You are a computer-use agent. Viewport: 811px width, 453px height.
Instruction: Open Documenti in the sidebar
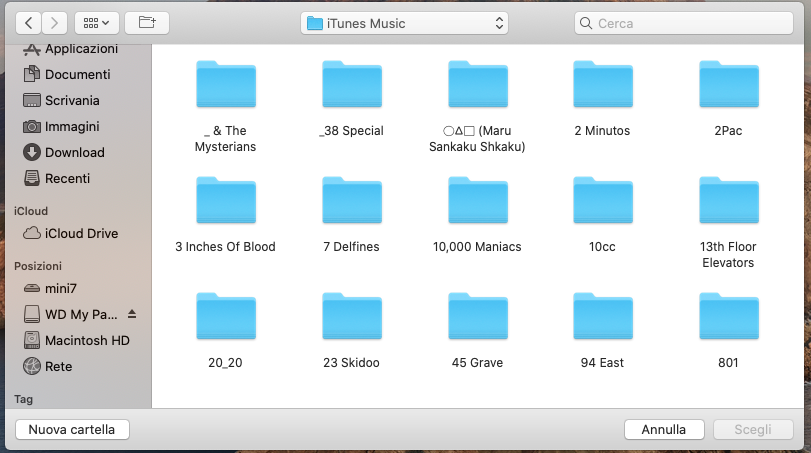point(67,74)
